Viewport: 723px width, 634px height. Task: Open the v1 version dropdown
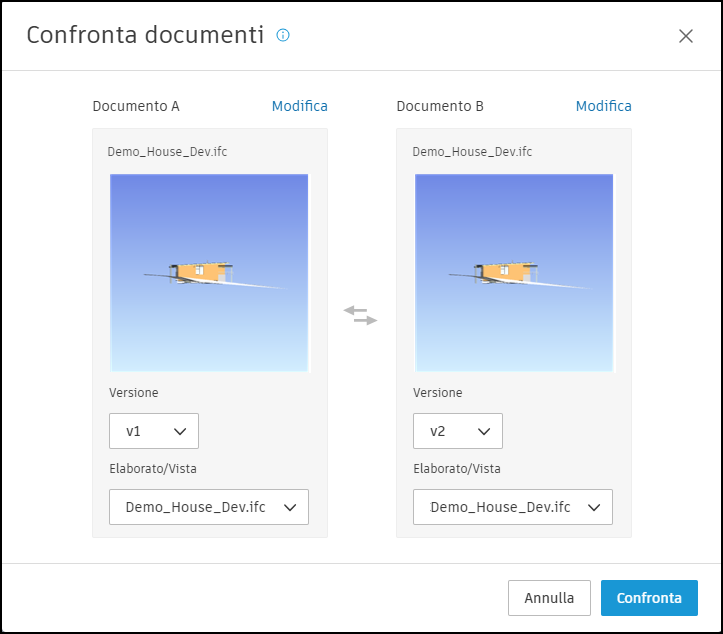point(154,431)
